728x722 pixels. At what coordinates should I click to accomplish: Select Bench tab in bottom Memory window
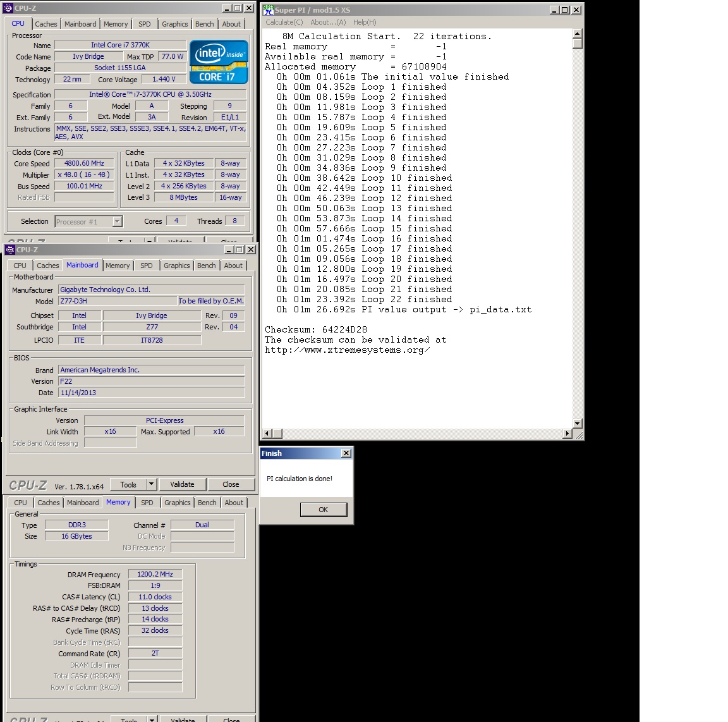(x=207, y=503)
